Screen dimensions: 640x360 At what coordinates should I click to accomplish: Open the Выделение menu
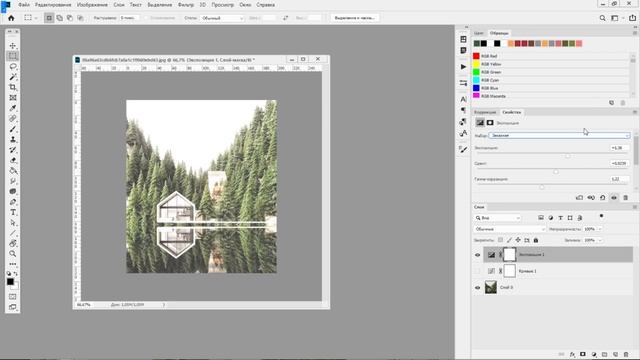160,5
